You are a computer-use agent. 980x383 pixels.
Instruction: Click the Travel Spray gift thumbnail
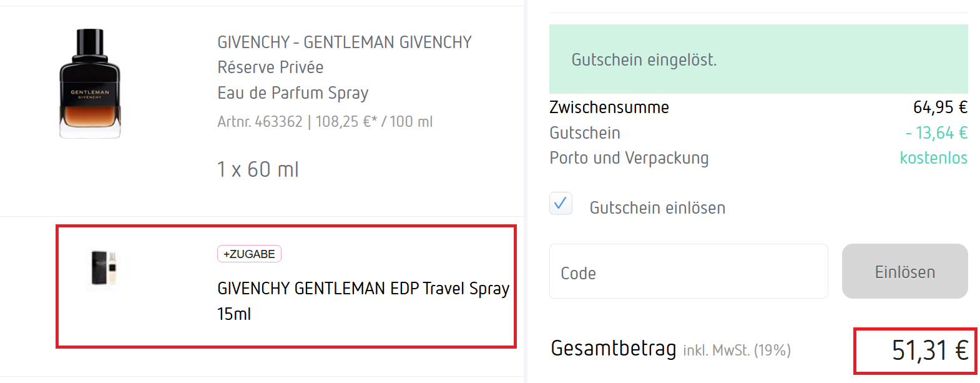[104, 268]
